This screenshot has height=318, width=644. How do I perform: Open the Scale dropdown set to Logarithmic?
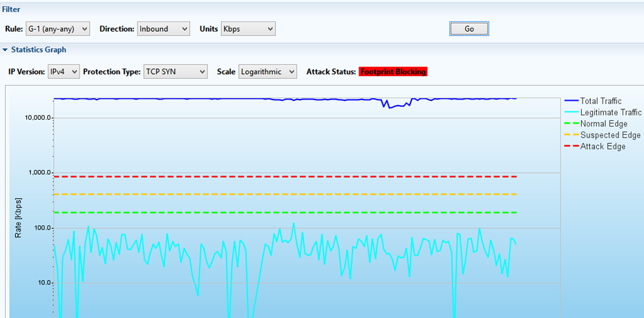click(x=267, y=71)
